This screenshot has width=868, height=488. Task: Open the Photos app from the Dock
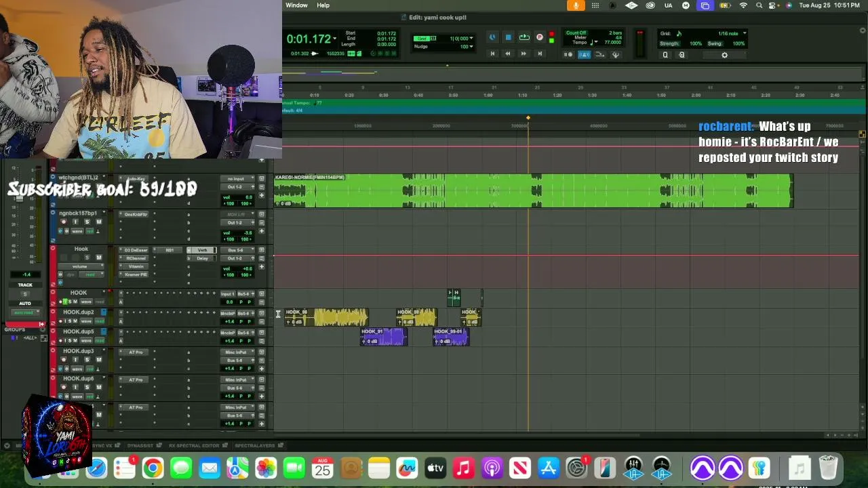(266, 468)
